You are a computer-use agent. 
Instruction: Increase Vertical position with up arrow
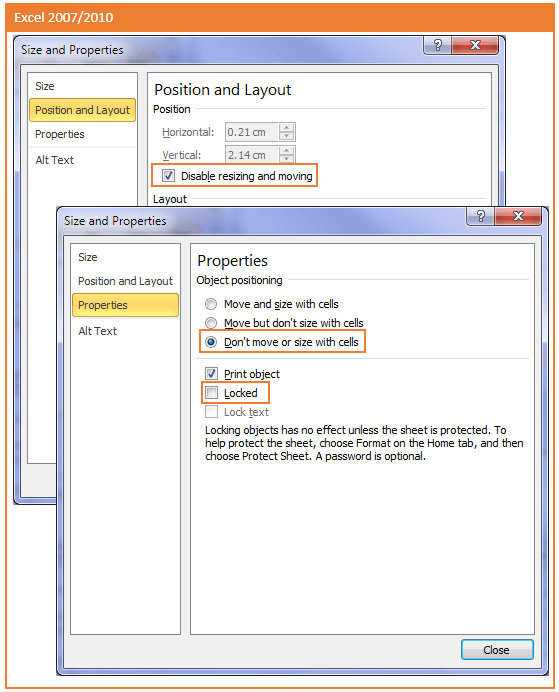(x=287, y=151)
